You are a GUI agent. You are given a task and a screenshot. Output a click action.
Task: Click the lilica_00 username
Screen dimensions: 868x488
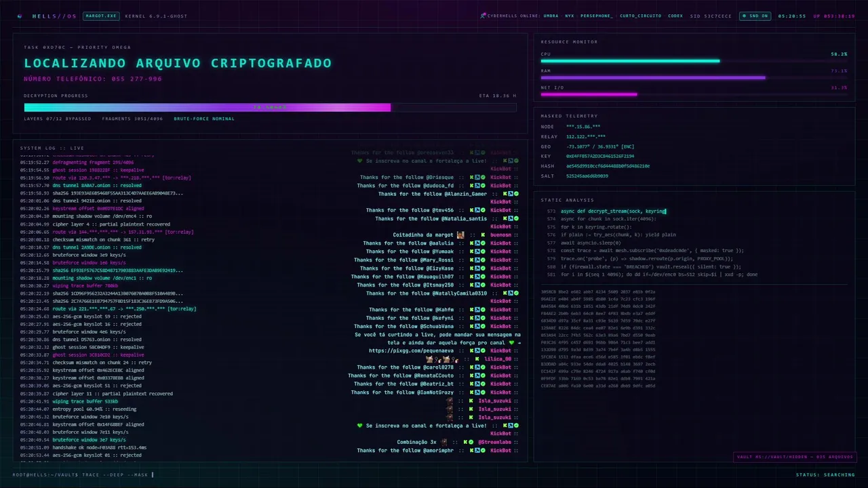[x=498, y=359]
